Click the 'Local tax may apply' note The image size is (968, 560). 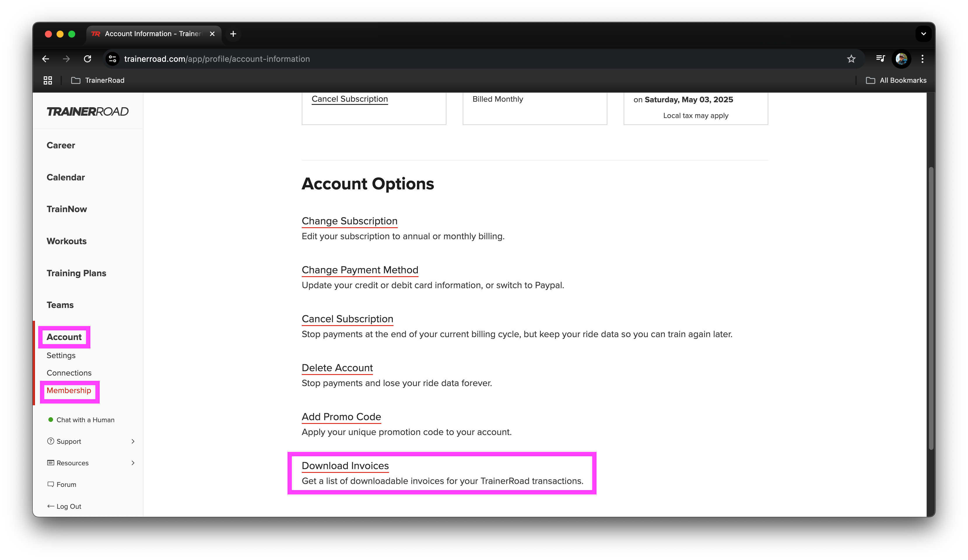[x=696, y=116]
